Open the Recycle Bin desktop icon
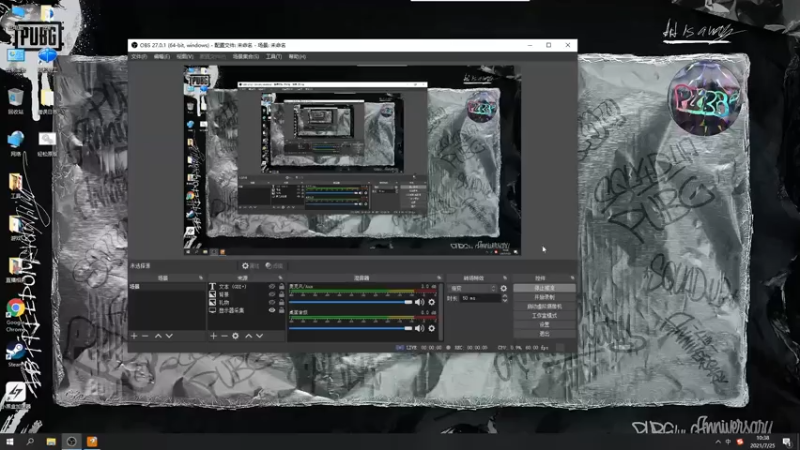 click(16, 101)
